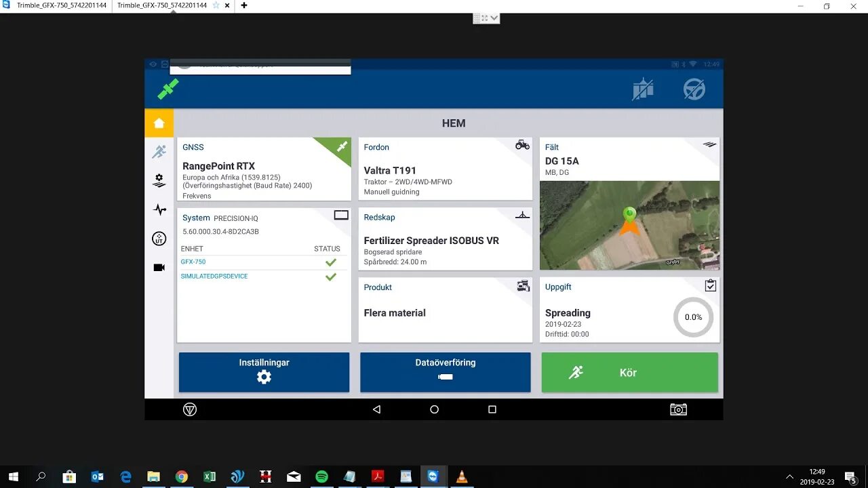Screen dimensions: 868x488
Task: Tap the Trimble logo button in navigation bar
Action: (x=190, y=409)
